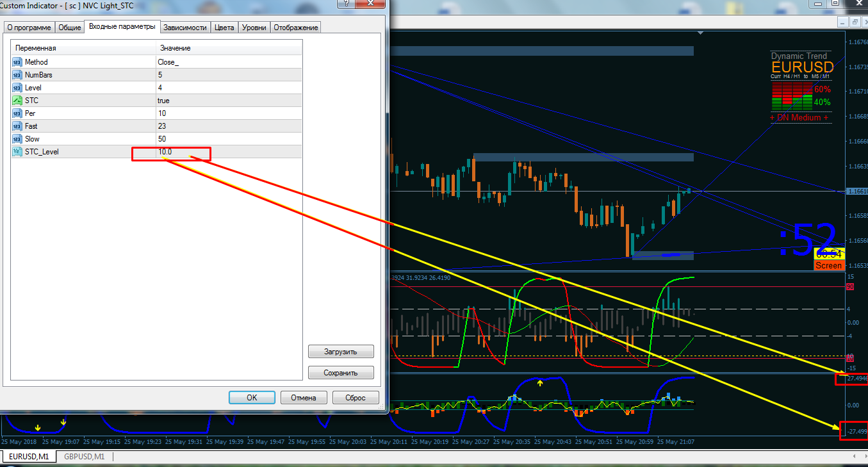Click the Значение column header

[229, 48]
